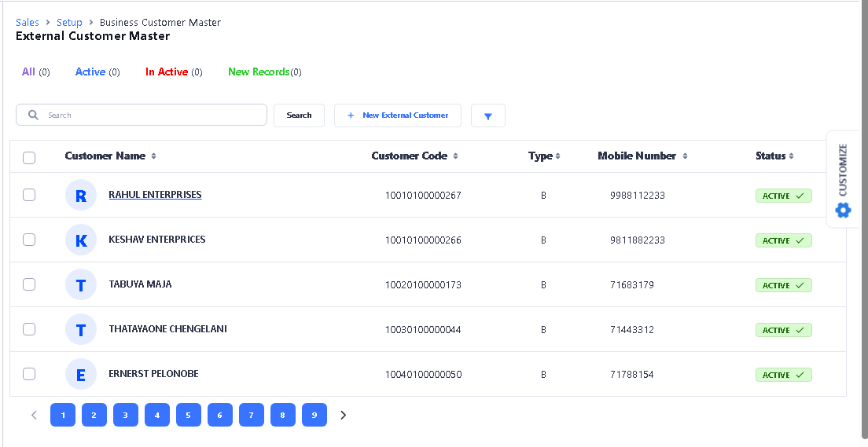Click the Customize gear icon
This screenshot has height=447, width=868.
[x=843, y=210]
